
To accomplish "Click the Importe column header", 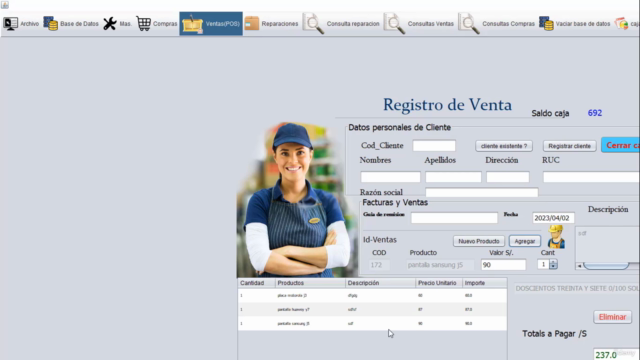I will pos(484,283).
